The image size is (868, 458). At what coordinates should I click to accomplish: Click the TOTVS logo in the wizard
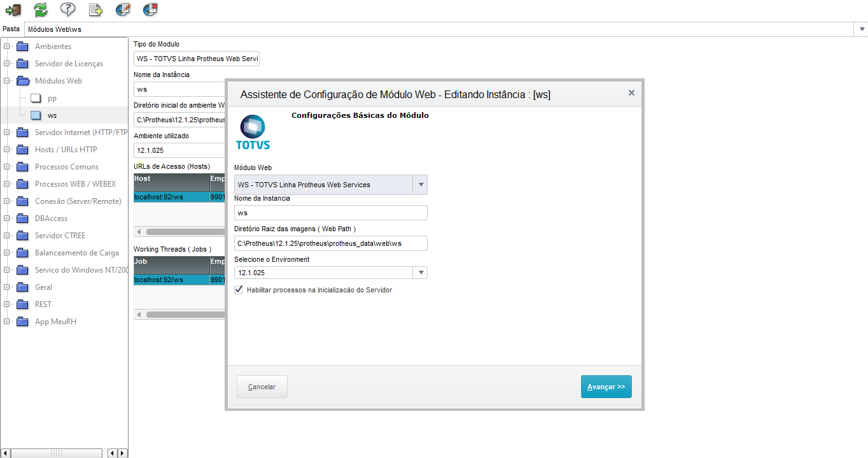(x=253, y=132)
